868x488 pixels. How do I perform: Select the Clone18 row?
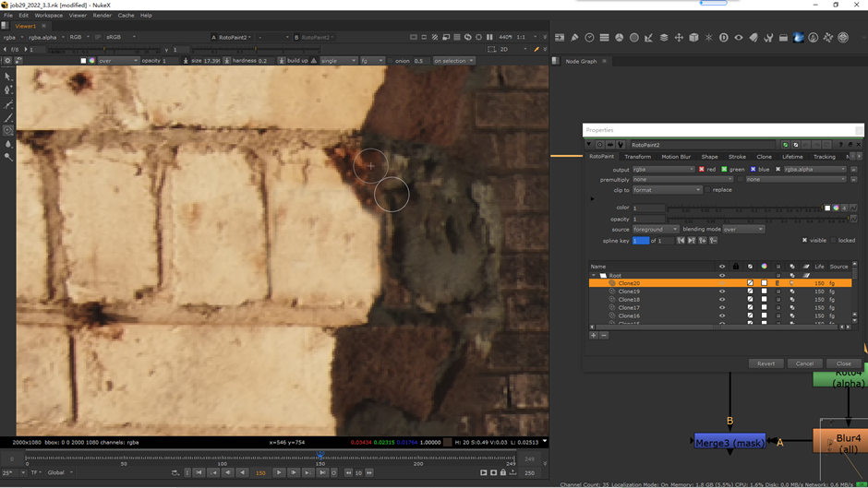pyautogui.click(x=721, y=299)
